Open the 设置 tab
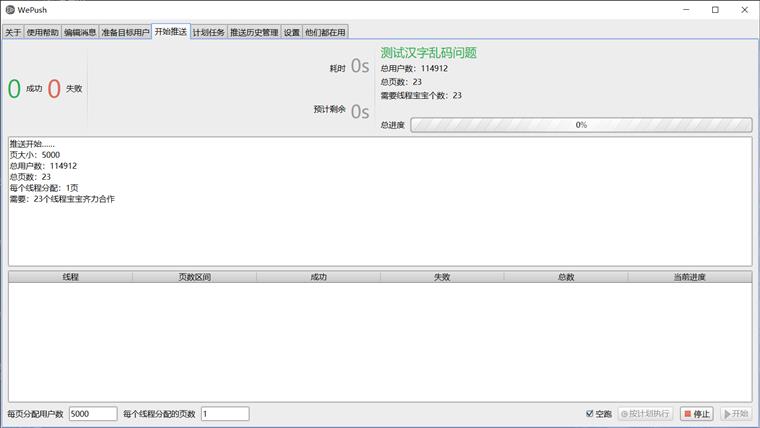 [x=292, y=32]
